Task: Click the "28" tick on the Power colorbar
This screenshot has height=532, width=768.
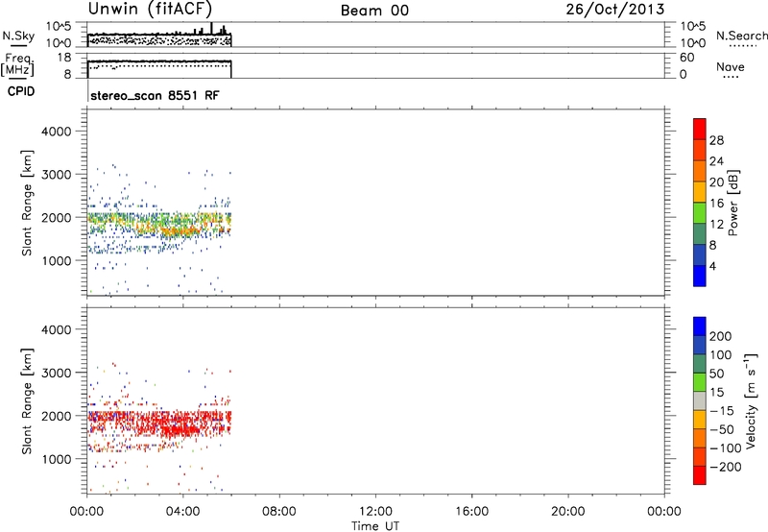Action: tap(716, 140)
